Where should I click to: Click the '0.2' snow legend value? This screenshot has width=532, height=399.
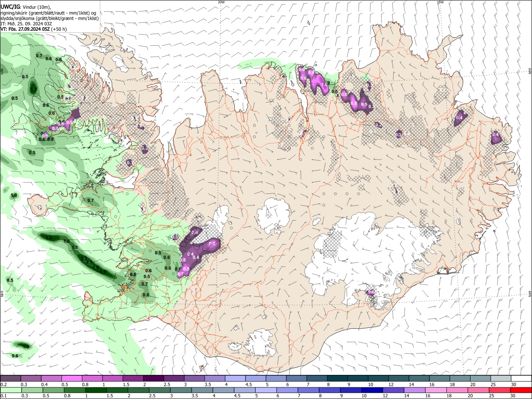click(x=4, y=384)
